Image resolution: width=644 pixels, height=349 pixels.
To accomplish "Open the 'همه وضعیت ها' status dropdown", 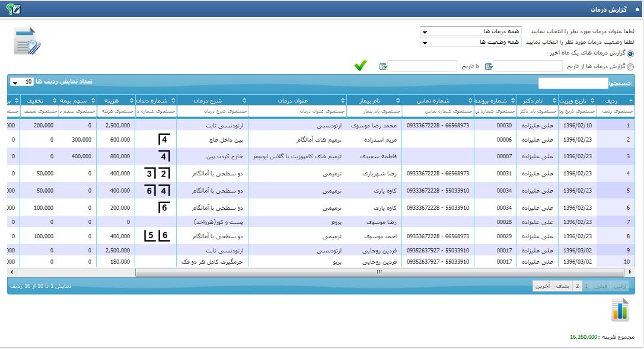I will [x=470, y=42].
